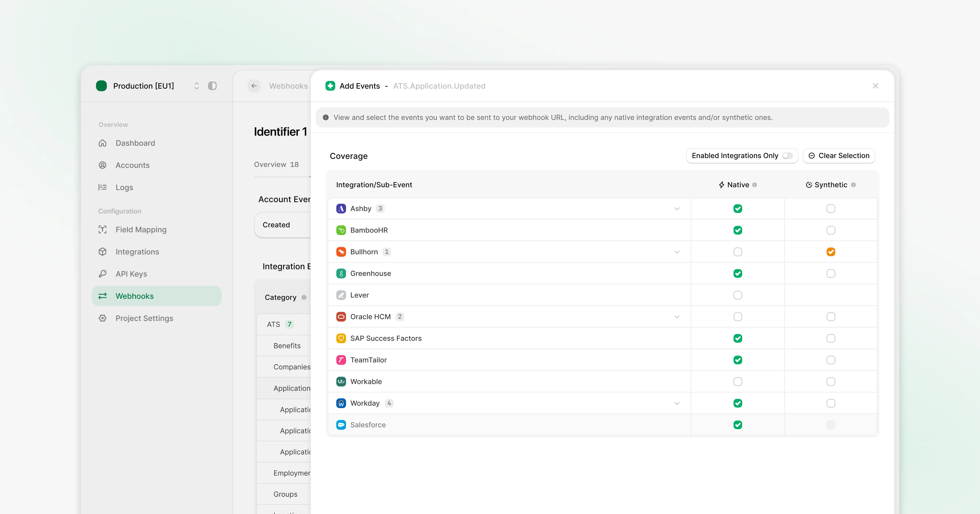Click the dark mode toggle in the header

(213, 86)
